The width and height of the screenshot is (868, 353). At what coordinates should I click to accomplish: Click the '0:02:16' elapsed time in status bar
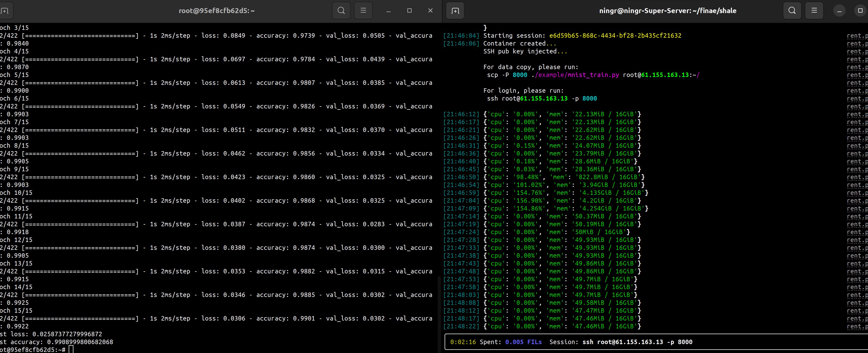tap(463, 342)
